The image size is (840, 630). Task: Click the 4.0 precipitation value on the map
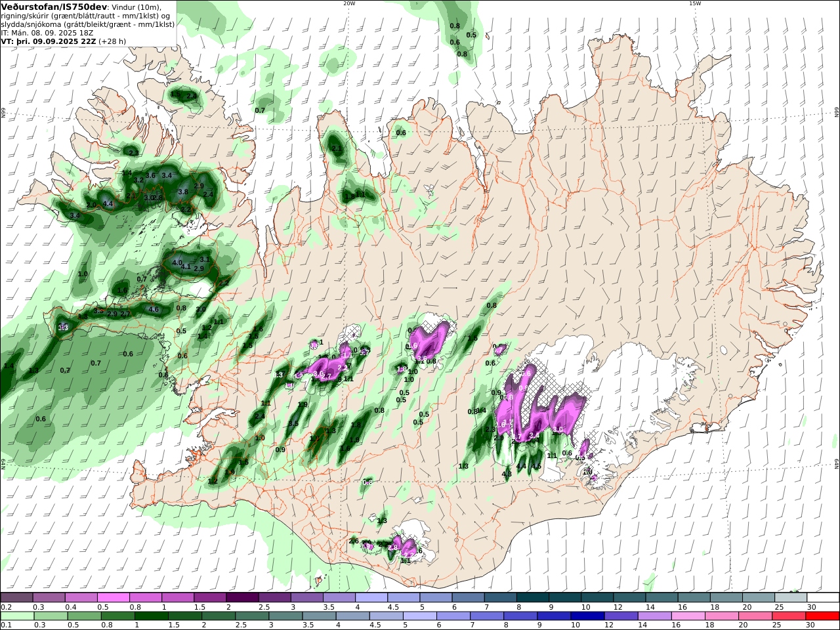(x=177, y=262)
